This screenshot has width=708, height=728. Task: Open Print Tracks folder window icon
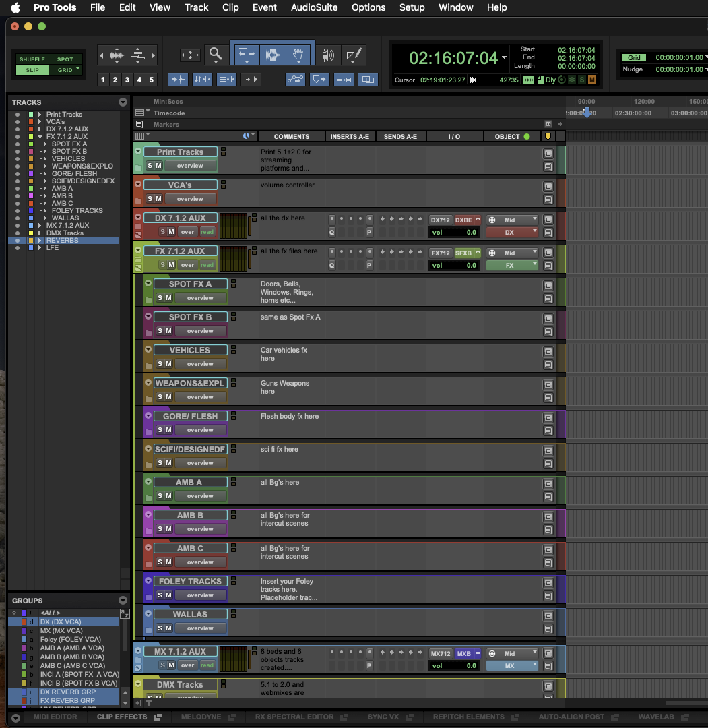(x=548, y=153)
